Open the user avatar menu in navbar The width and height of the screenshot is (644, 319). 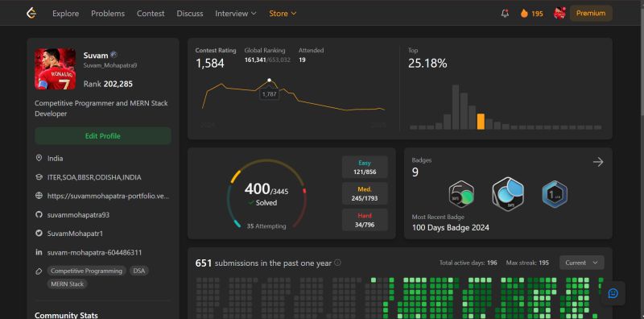pos(559,13)
